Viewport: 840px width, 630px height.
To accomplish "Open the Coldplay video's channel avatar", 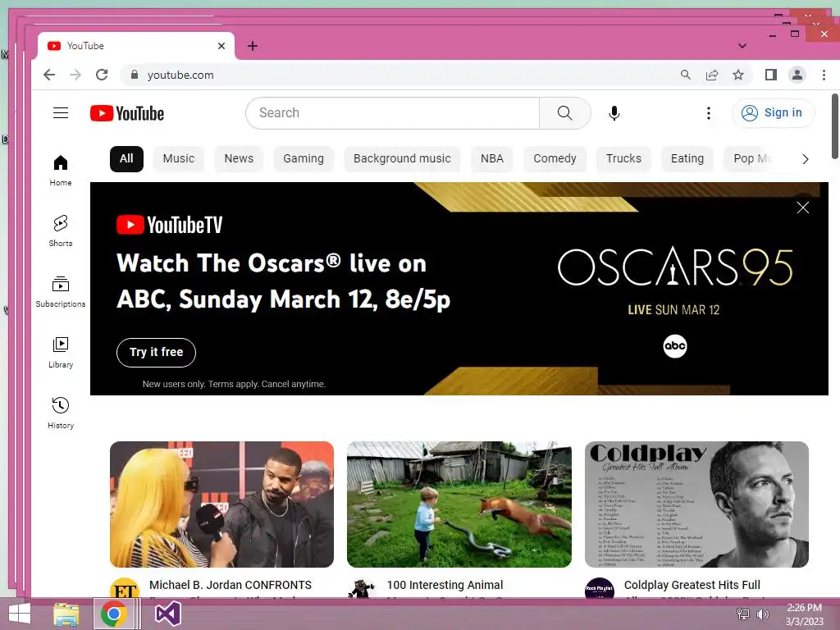I will 599,588.
